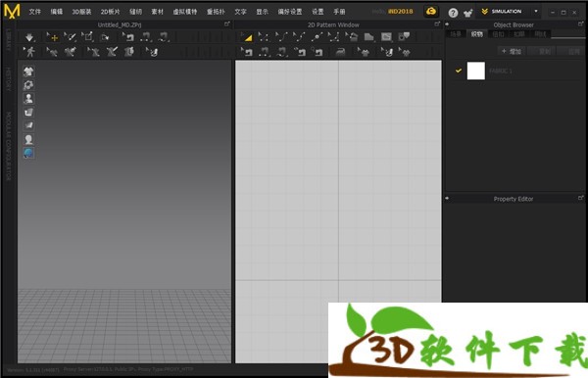The height and width of the screenshot is (378, 588).
Task: Choose the Free Sewing tool in the 3D toolbar
Action: pos(164,37)
